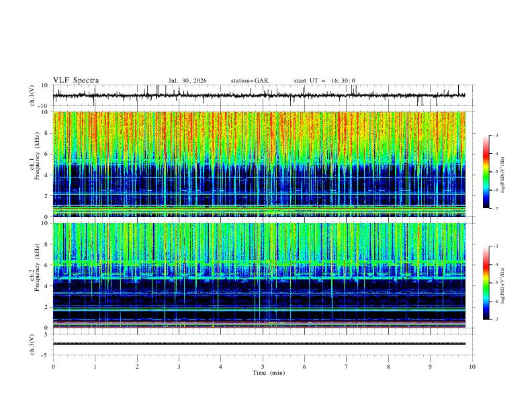Click the 7 minute tick label
The height and width of the screenshot is (411, 532).
347,367
